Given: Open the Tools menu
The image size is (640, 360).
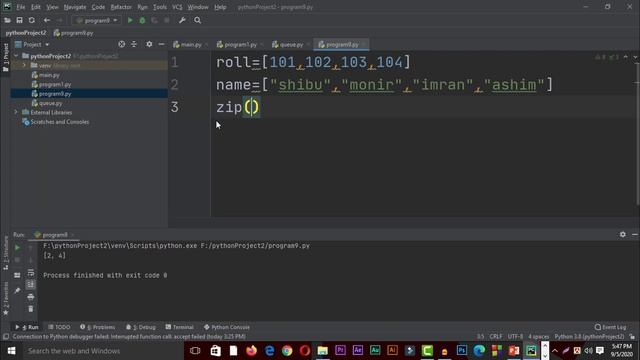Looking at the screenshot, I should (160, 7).
